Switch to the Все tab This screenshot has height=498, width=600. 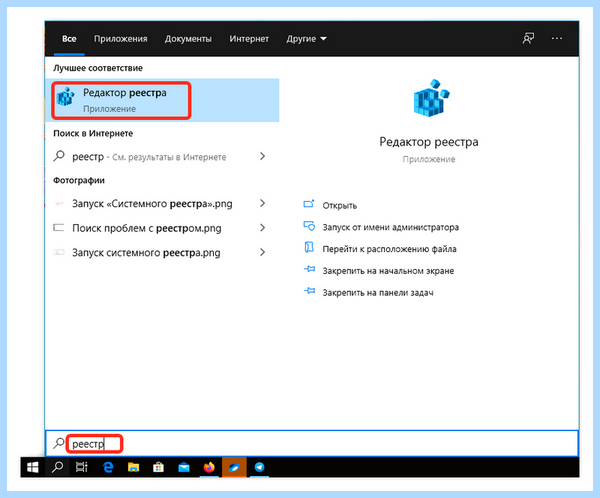[69, 39]
